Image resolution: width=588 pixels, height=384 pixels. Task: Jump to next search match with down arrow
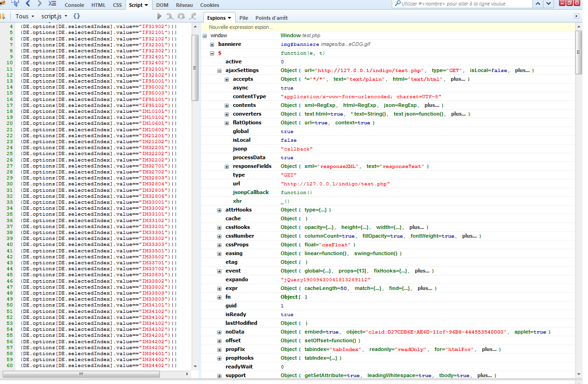pyautogui.click(x=548, y=4)
